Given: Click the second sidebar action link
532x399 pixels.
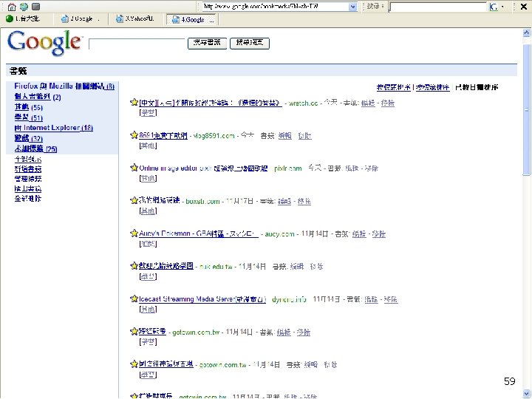Looking at the screenshot, I should (28, 169).
